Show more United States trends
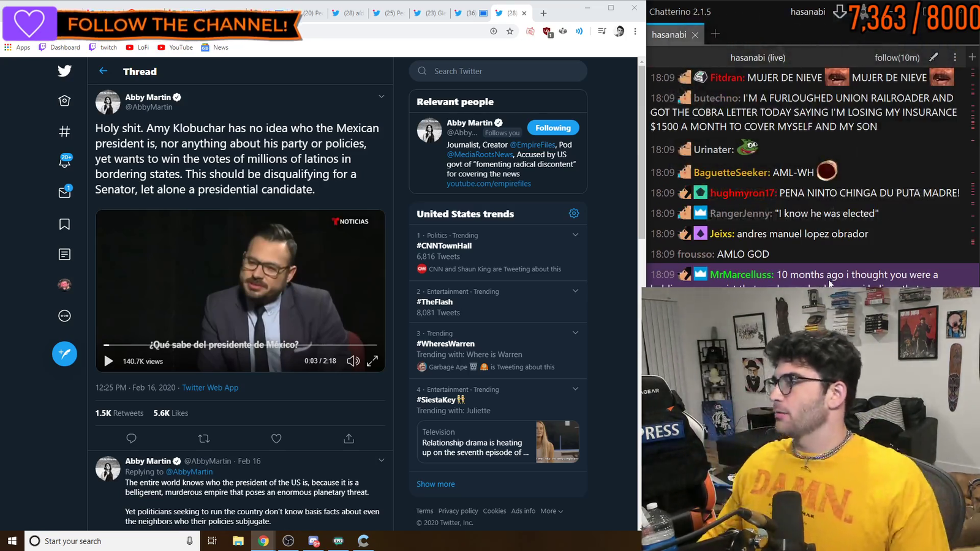This screenshot has height=551, width=980. (x=435, y=484)
